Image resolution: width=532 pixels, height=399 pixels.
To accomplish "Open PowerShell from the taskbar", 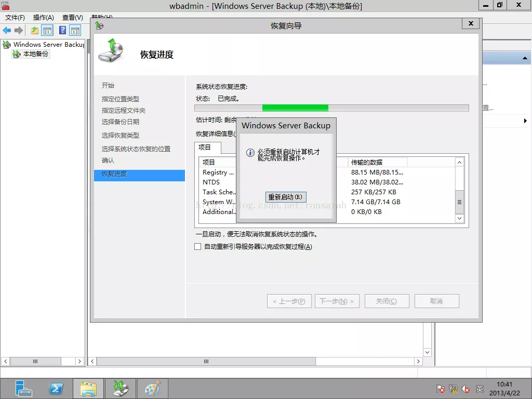I will 56,389.
